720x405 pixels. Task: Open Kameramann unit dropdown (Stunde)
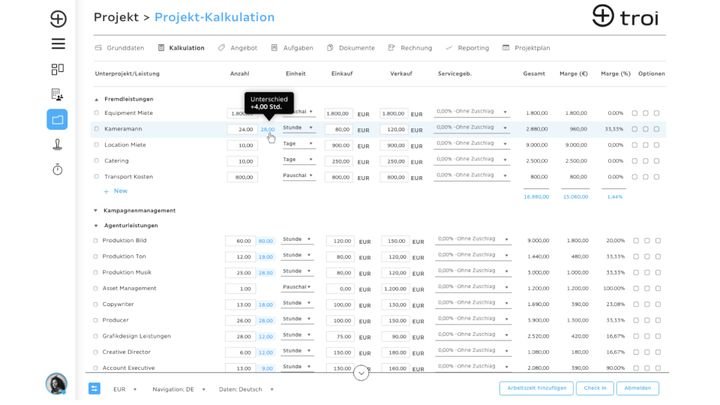click(x=298, y=128)
